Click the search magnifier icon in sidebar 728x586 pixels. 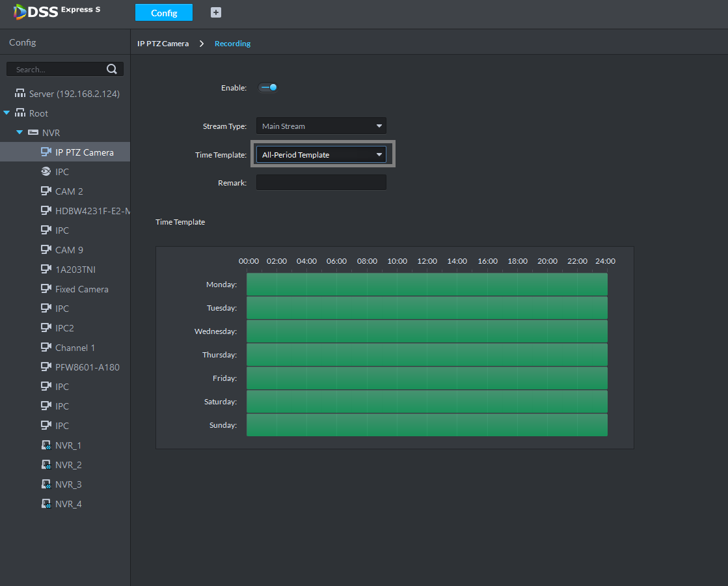click(111, 69)
